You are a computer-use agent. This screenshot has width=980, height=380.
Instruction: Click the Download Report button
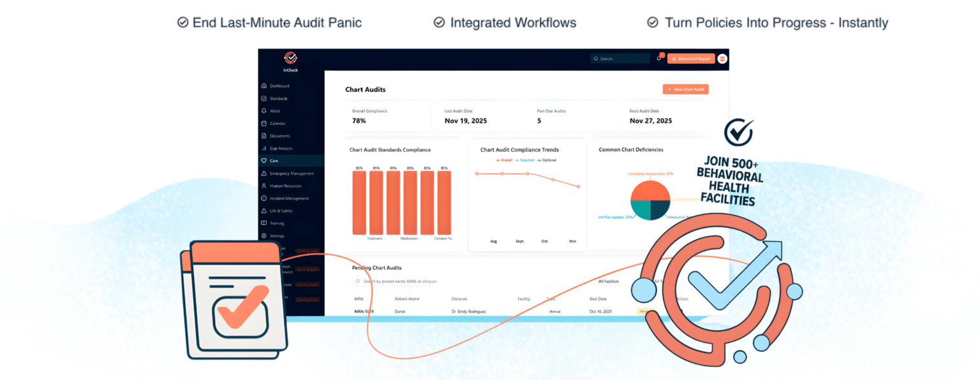(691, 59)
